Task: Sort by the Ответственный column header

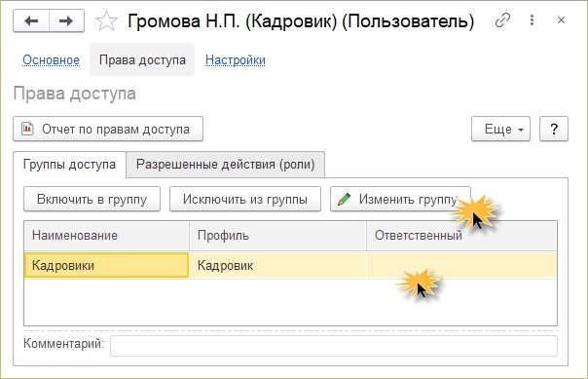Action: 462,236
